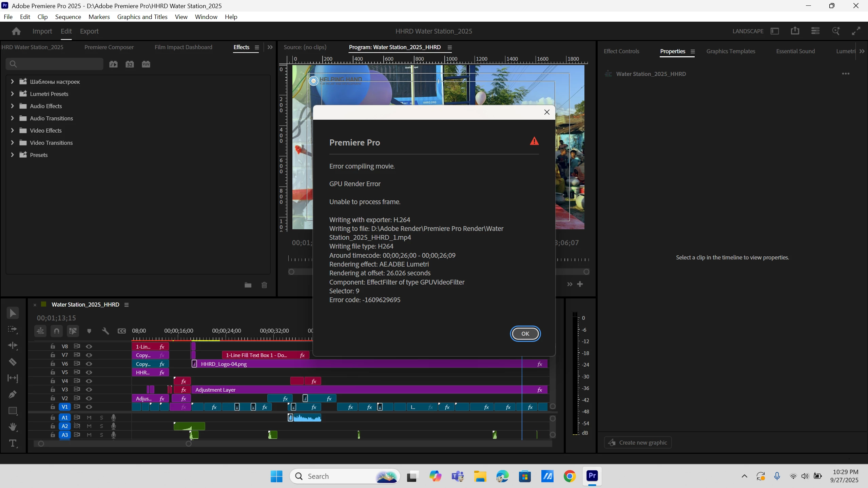Toggle snap magnet in timeline
The image size is (868, 488).
pyautogui.click(x=57, y=331)
